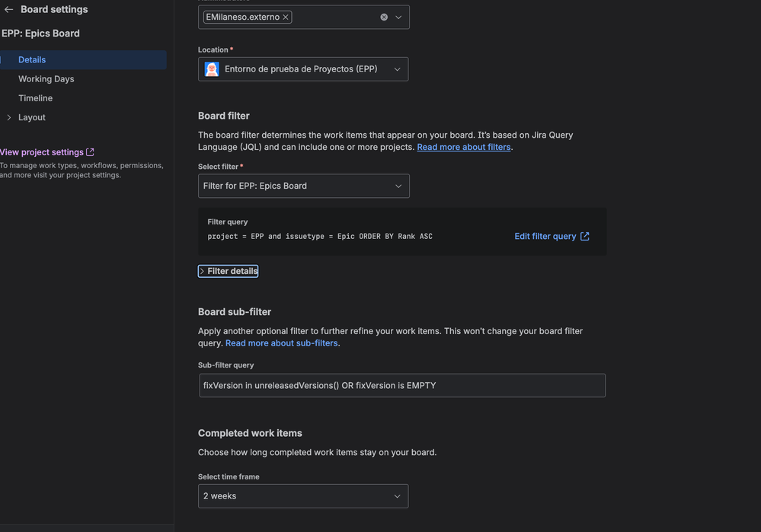Remove the EMilaneso.externo administrator tag
The width and height of the screenshot is (761, 532).
(286, 17)
